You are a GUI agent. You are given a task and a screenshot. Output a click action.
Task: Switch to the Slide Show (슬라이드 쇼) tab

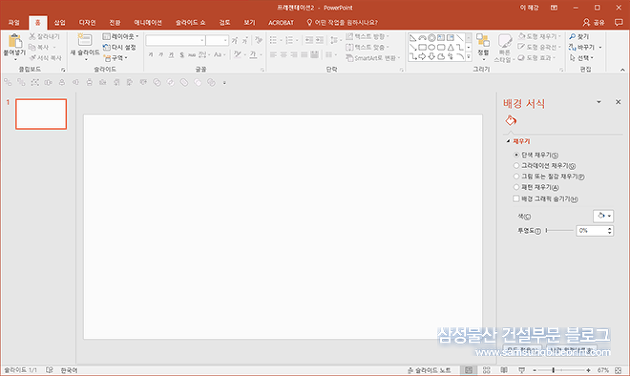pos(190,22)
